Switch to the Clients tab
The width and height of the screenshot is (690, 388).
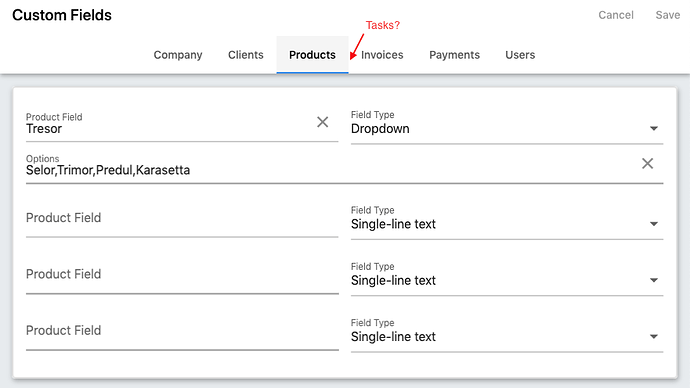click(246, 55)
